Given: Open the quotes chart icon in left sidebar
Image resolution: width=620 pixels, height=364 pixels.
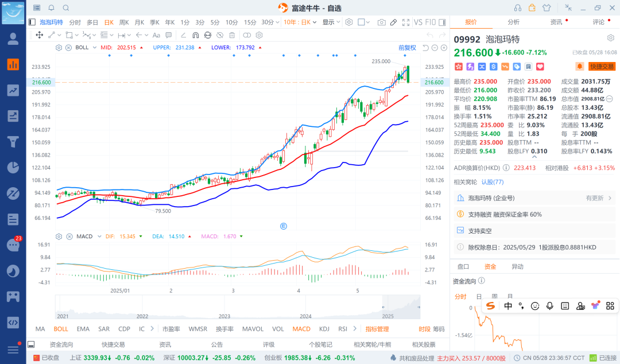Looking at the screenshot, I should [x=13, y=65].
